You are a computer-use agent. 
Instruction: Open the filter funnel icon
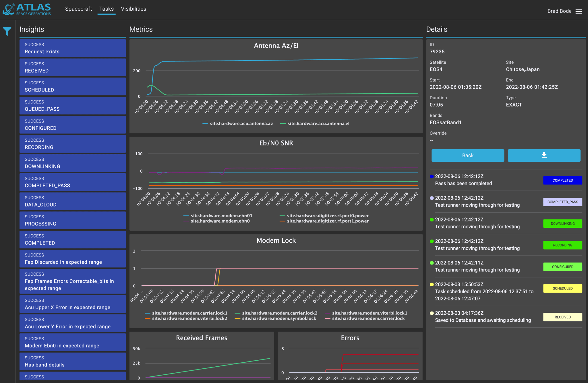7,31
